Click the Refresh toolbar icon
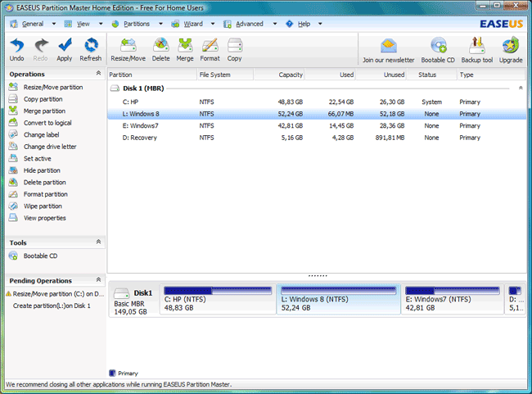This screenshot has width=532, height=394. click(91, 48)
